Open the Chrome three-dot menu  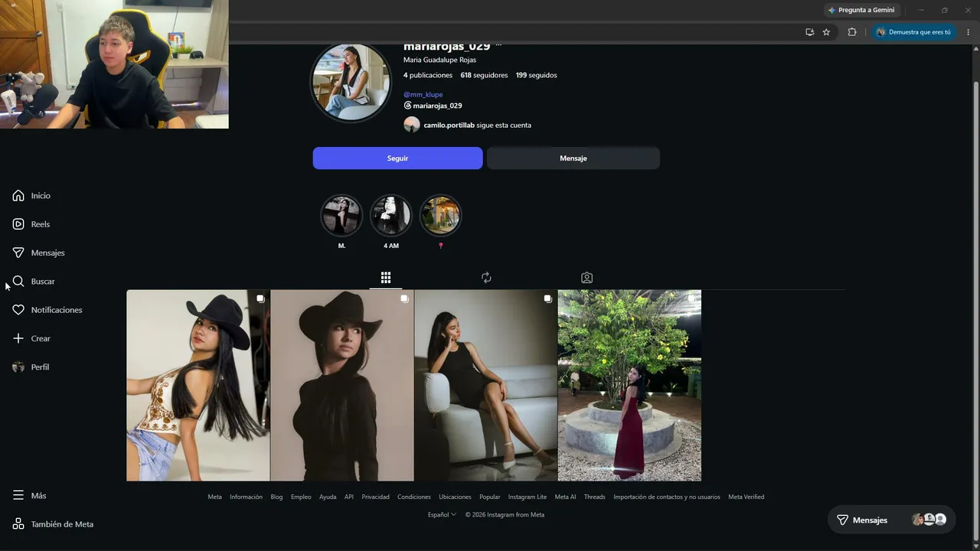pyautogui.click(x=969, y=32)
